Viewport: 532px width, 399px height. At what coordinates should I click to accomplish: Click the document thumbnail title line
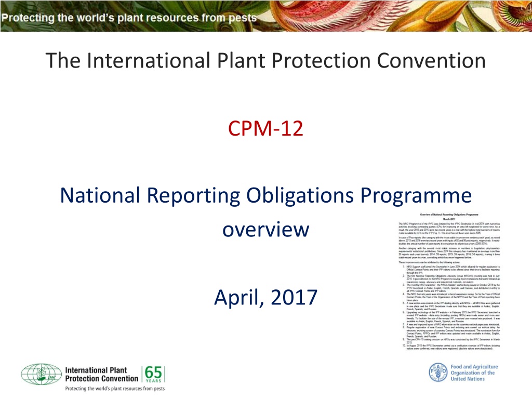pyautogui.click(x=449, y=215)
